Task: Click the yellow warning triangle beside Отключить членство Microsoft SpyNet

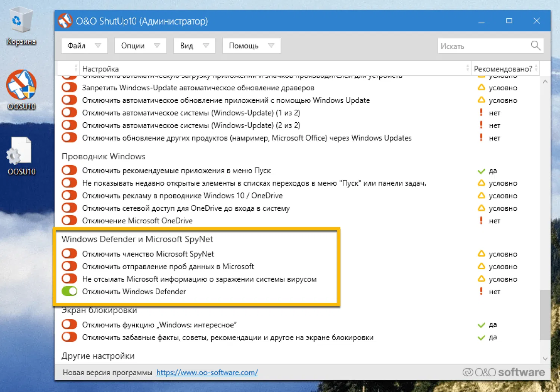Action: tap(481, 254)
